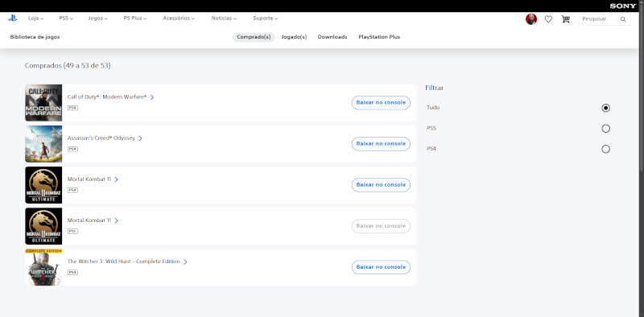Expand the Jogos dropdown menu
This screenshot has height=317, width=644.
(x=97, y=19)
